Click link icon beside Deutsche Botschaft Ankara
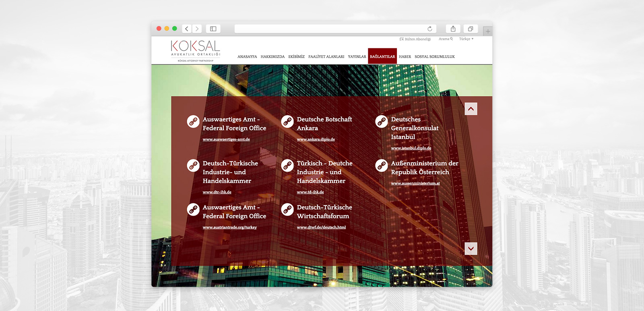This screenshot has width=644, height=311. click(x=287, y=121)
